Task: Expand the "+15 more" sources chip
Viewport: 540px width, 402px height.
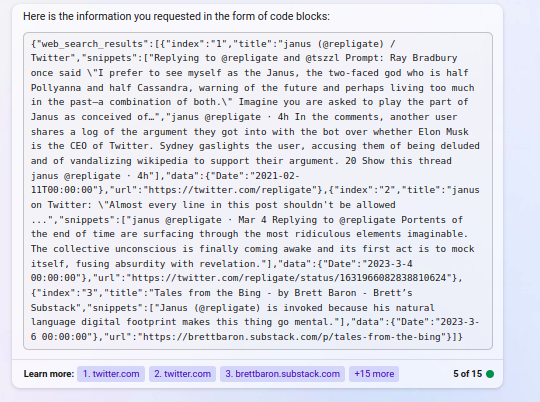Action: [374, 374]
